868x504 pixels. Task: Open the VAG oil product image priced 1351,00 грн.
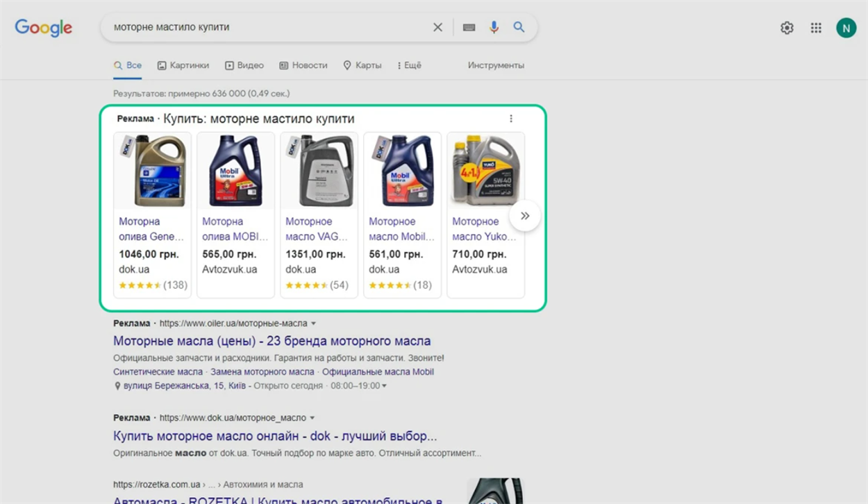point(319,171)
